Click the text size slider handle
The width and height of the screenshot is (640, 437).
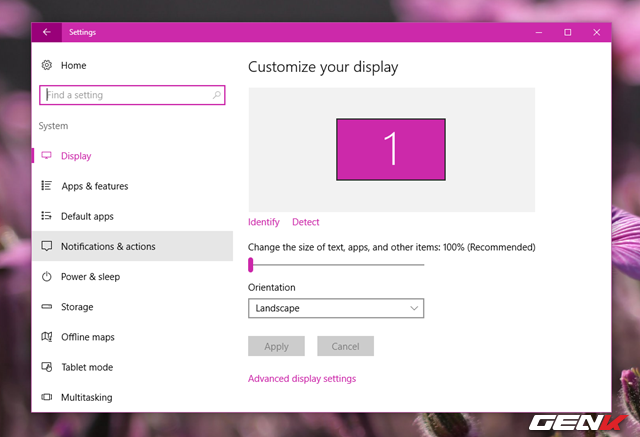(251, 265)
